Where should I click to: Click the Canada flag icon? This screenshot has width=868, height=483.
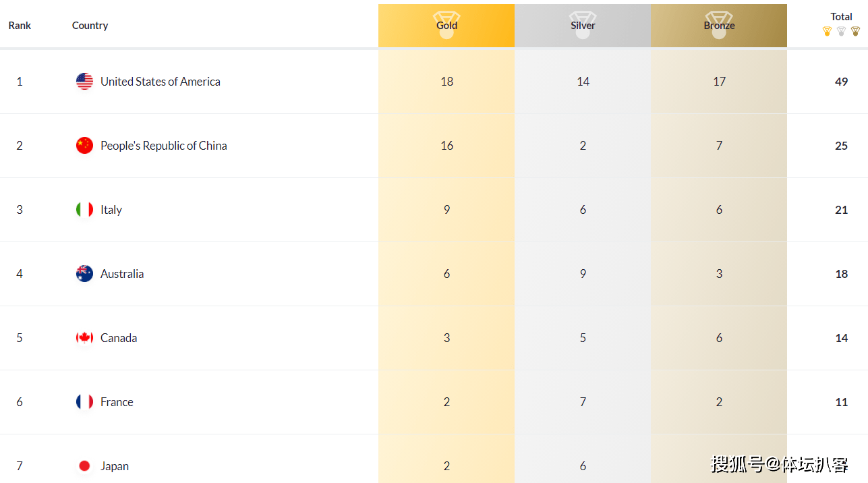pos(84,338)
